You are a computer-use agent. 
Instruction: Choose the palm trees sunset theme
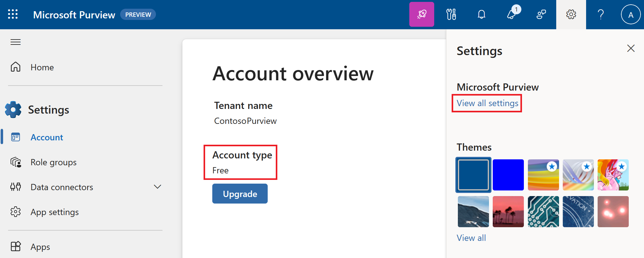pos(508,212)
